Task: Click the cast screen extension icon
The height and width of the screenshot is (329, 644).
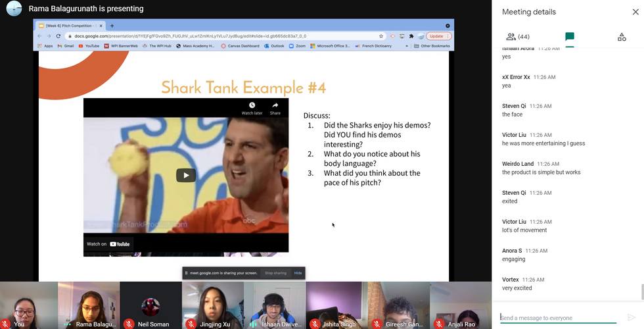Action: point(402,36)
